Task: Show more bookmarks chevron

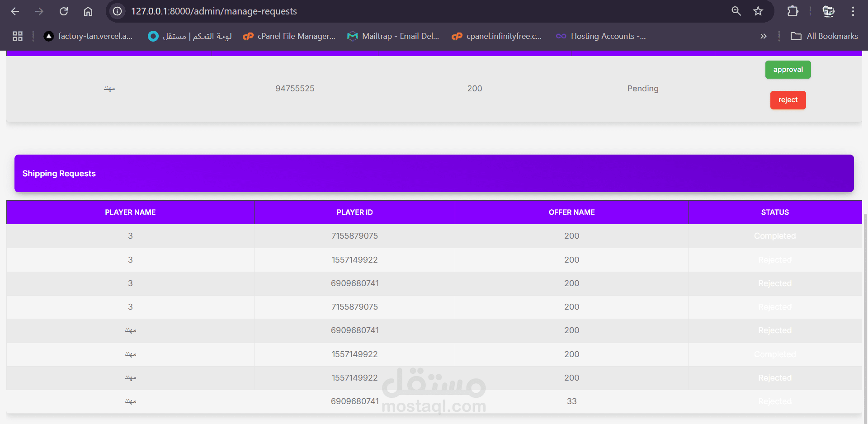Action: (763, 36)
